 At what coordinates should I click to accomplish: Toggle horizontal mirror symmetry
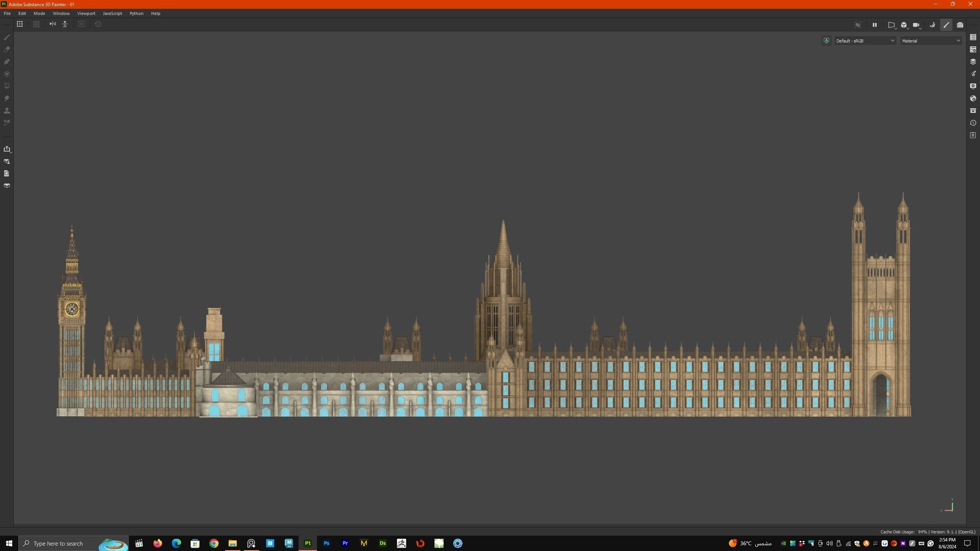click(53, 24)
